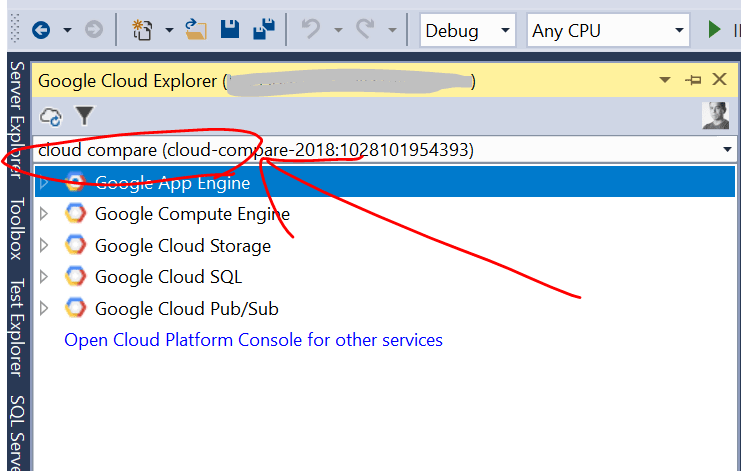Click the Google App Engine hexagon icon
The image size is (741, 471).
coord(76,182)
